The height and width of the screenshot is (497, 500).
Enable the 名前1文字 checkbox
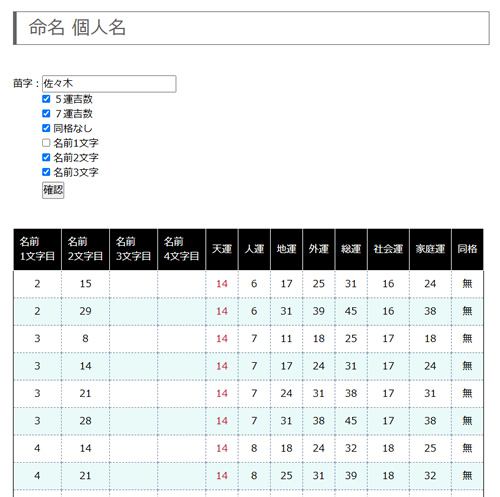click(46, 143)
